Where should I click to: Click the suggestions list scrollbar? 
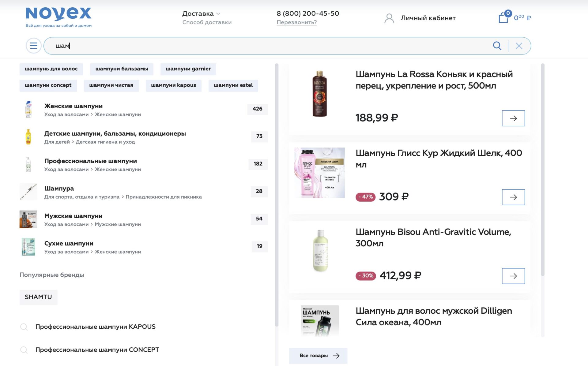277,195
